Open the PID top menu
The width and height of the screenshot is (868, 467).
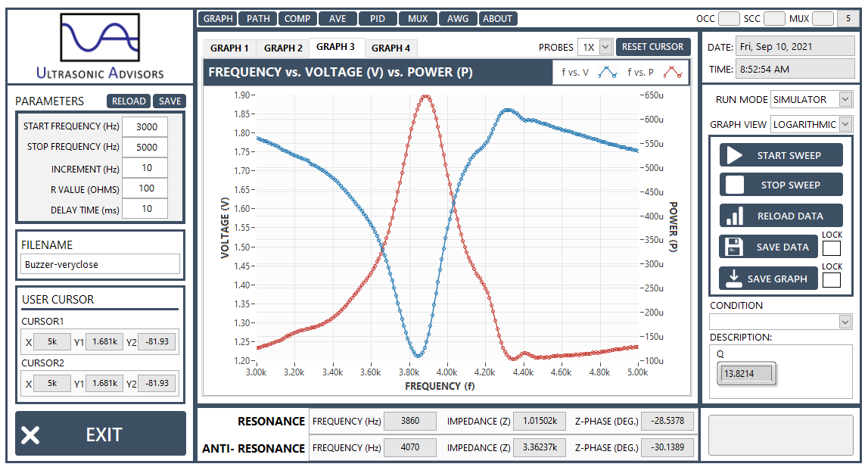[x=378, y=18]
